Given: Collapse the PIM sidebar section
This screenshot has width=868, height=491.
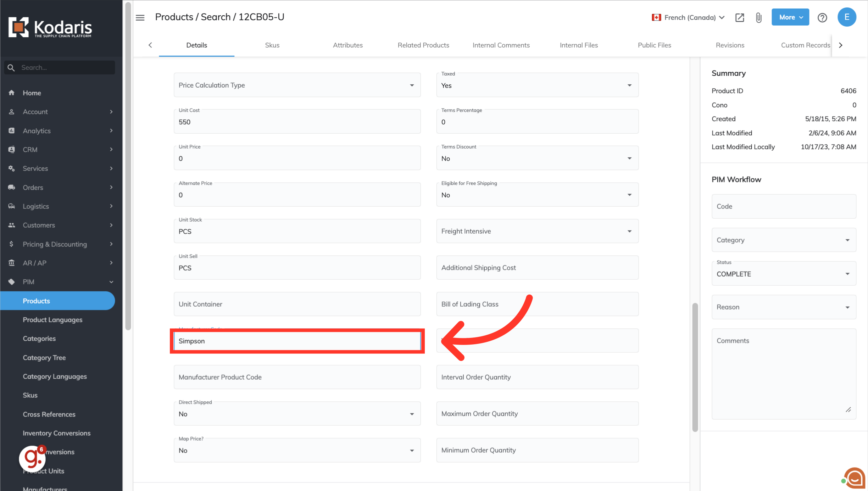Looking at the screenshot, I should pos(111,282).
